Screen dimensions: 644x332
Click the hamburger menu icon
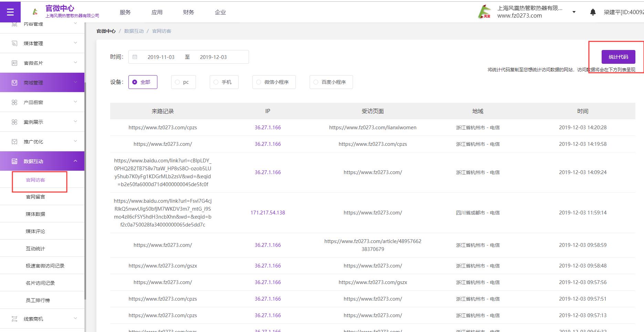click(10, 12)
